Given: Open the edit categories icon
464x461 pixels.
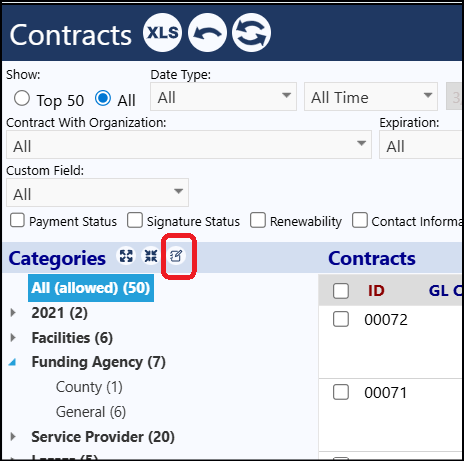Looking at the screenshot, I should tap(176, 256).
